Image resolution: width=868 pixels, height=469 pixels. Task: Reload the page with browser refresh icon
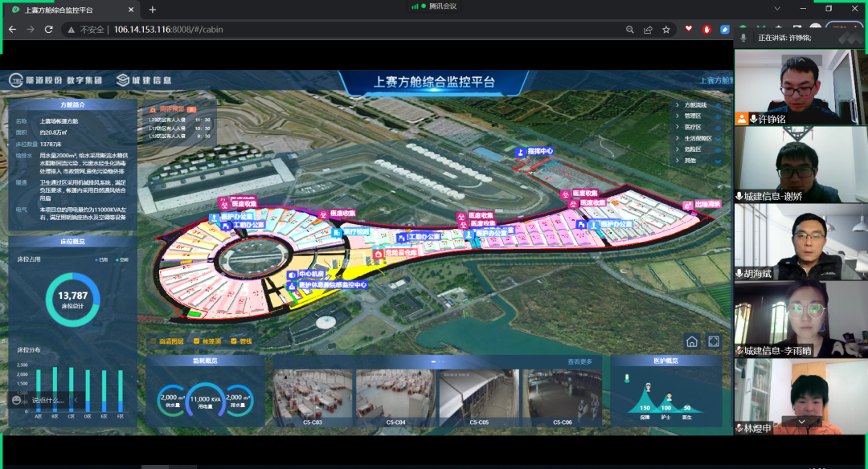tap(49, 29)
